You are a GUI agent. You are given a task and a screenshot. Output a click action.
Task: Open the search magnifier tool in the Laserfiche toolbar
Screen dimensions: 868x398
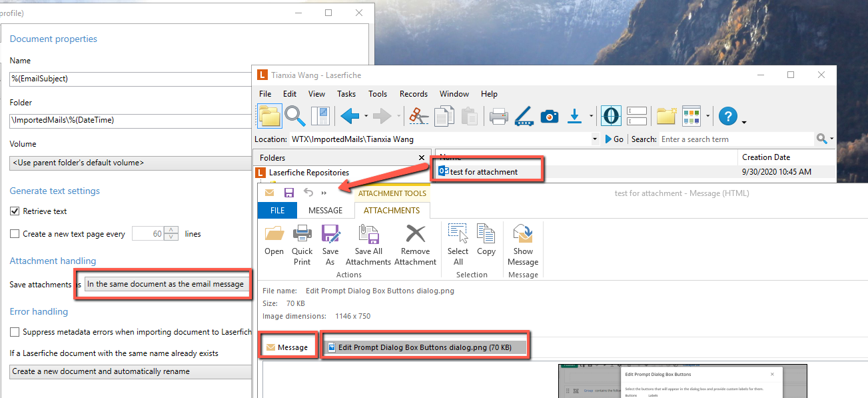(x=295, y=115)
